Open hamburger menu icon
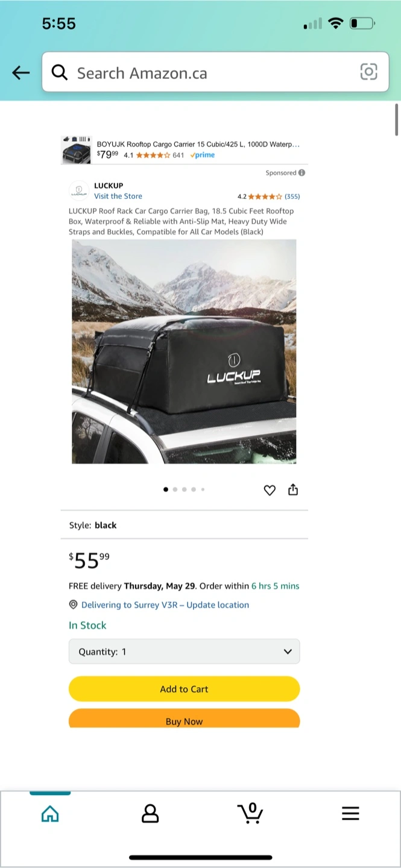 [x=350, y=814]
